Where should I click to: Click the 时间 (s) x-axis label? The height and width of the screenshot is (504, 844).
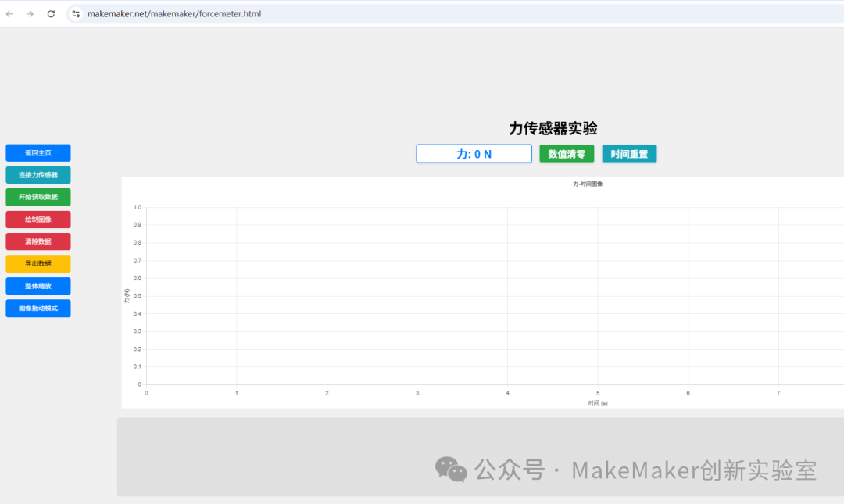tap(598, 402)
